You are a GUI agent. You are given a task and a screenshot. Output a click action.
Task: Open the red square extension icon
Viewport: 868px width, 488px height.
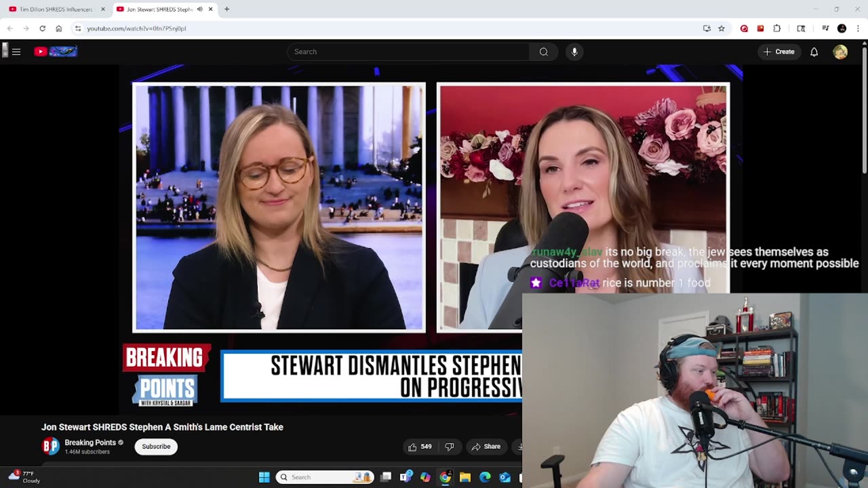pos(760,28)
